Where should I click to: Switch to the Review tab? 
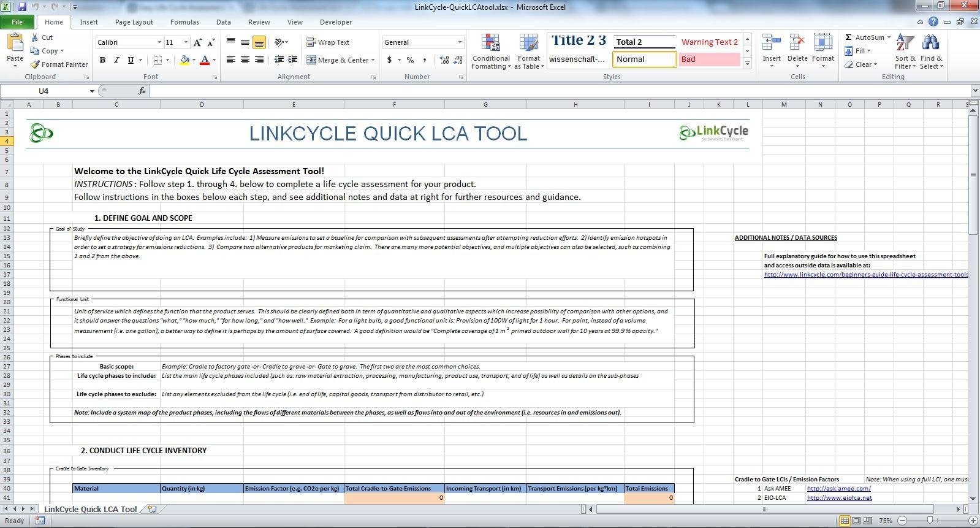[259, 22]
